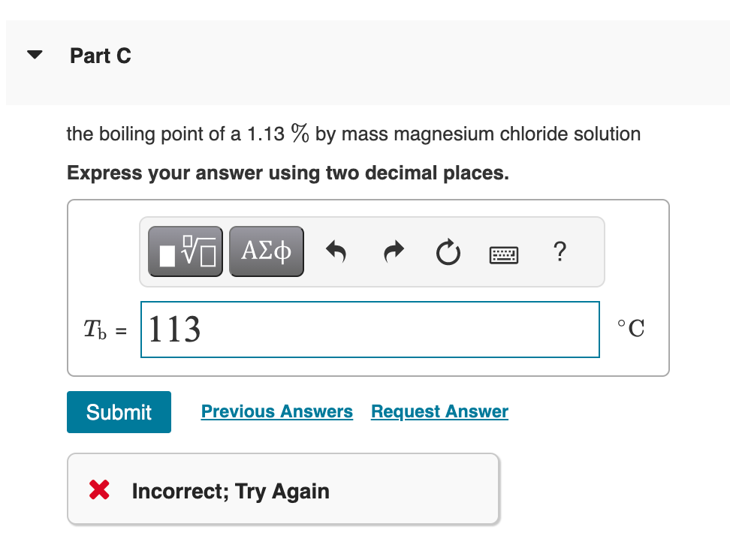
Task: Open Previous Answers
Action: 276,411
